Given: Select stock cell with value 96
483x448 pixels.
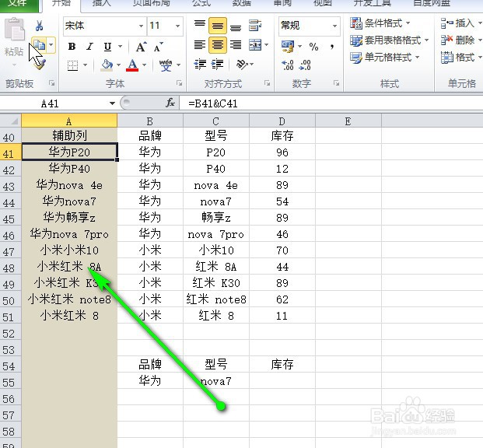Looking at the screenshot, I should coord(282,152).
